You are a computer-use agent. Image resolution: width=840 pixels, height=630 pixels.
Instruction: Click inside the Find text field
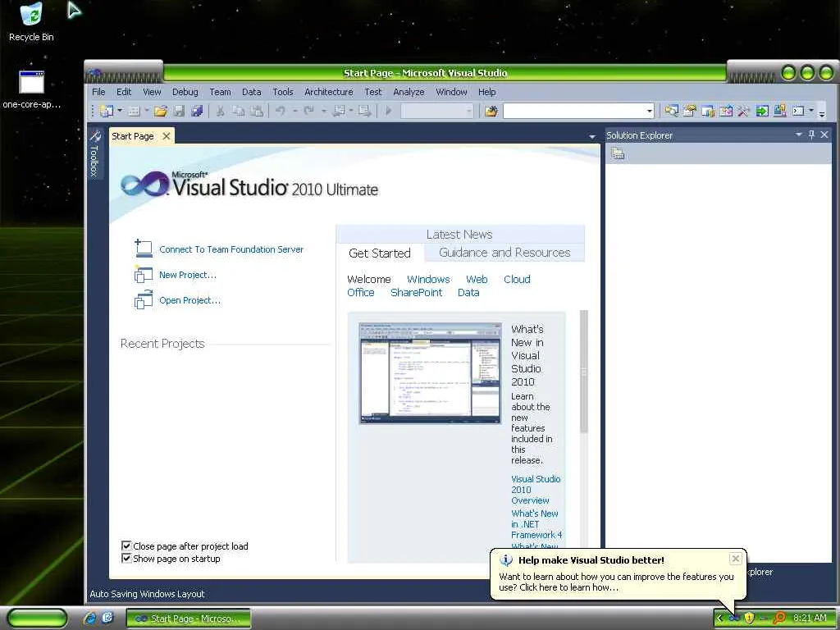573,111
